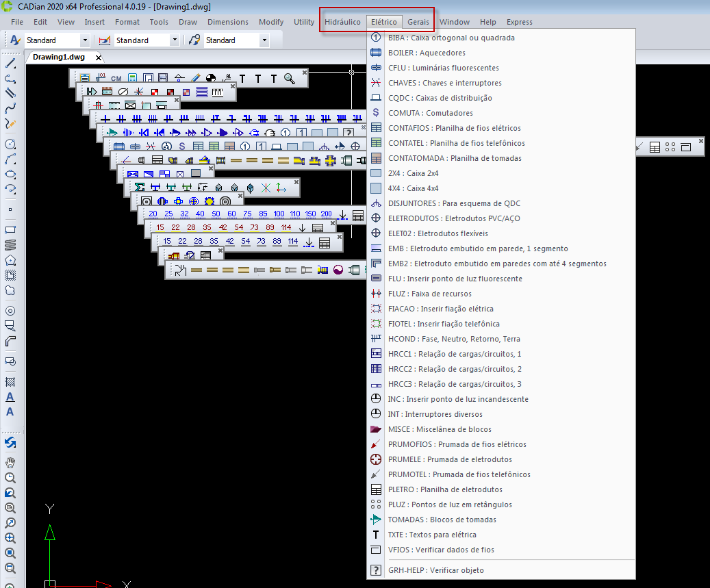
Task: Close the Drawing1.dwg document tab
Action: (x=99, y=57)
